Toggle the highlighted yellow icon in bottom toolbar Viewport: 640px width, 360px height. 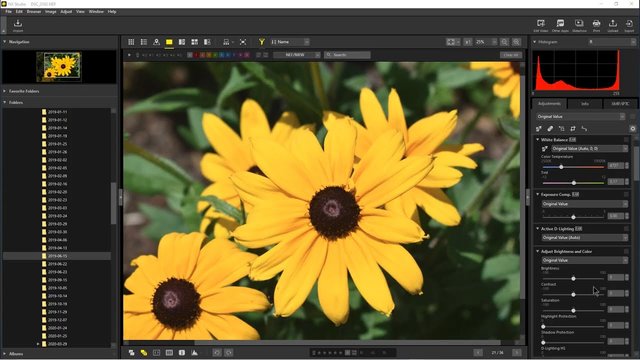144,353
